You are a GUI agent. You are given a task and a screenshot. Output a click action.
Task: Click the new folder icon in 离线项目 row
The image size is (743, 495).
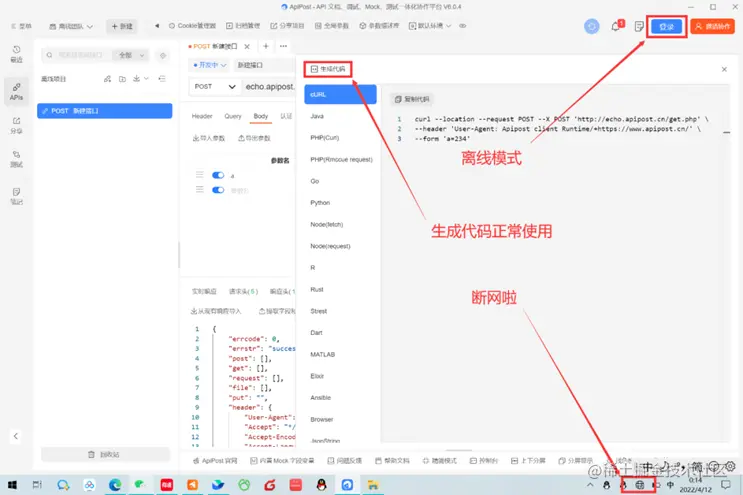coord(122,79)
